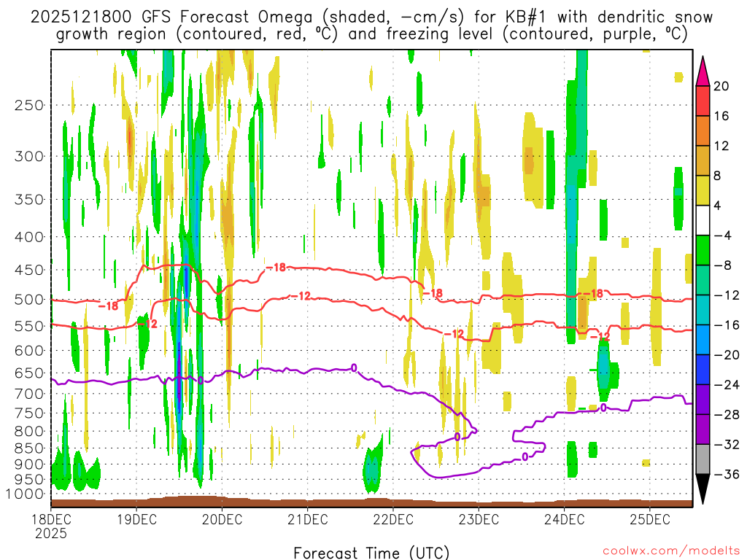Screen dimensions: 747x560
Task: Click the 23DEC time axis label
Action: coord(479,519)
